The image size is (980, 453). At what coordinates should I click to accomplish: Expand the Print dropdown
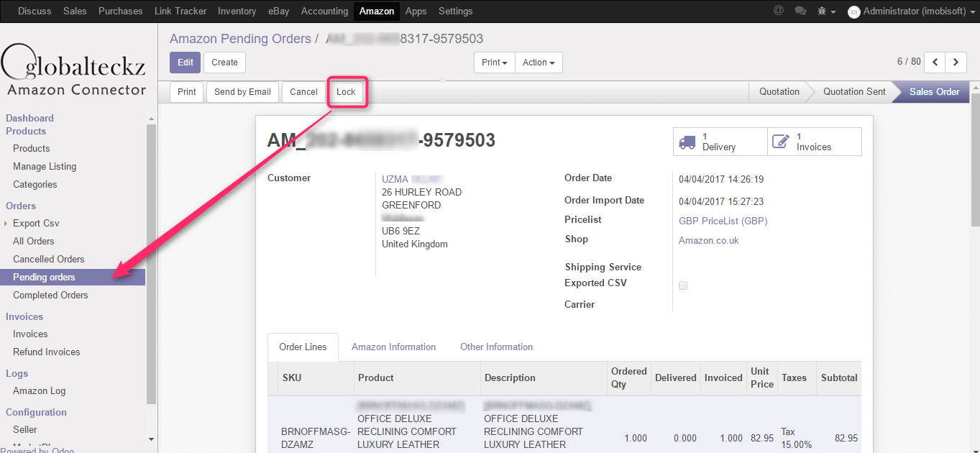495,63
